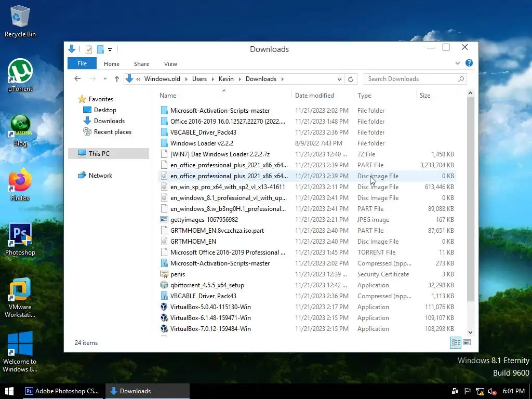This screenshot has height=399, width=532.
Task: Expand the hidden path chevron in the address bar
Action: click(x=138, y=79)
